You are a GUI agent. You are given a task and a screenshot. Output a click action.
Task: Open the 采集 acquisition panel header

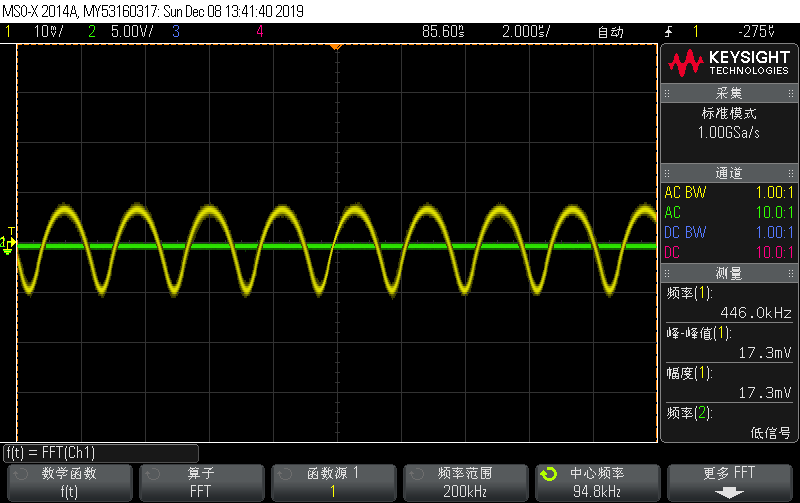click(x=729, y=93)
